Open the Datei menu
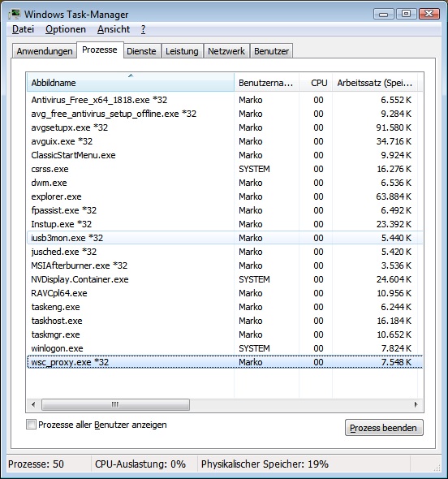Viewport: 448px width, 479px height. (x=23, y=29)
